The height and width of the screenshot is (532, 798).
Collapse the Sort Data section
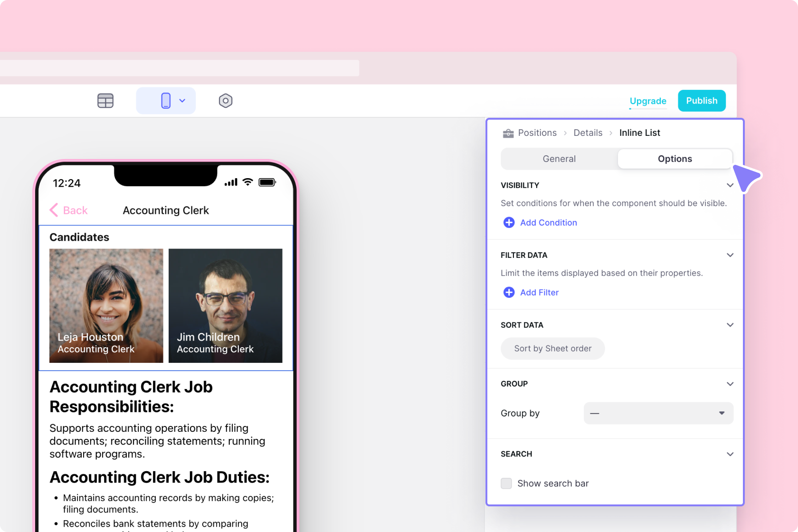pyautogui.click(x=730, y=325)
